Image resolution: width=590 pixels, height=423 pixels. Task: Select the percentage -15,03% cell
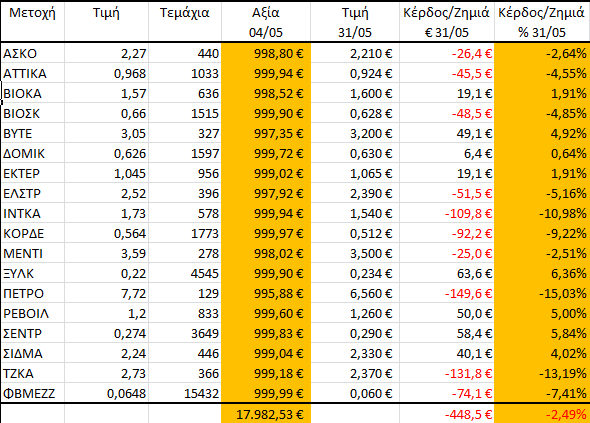[542, 293]
